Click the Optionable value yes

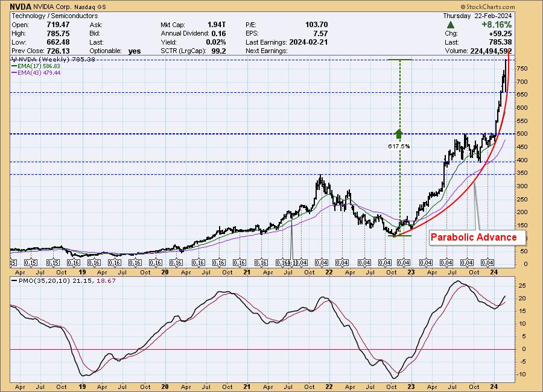135,51
